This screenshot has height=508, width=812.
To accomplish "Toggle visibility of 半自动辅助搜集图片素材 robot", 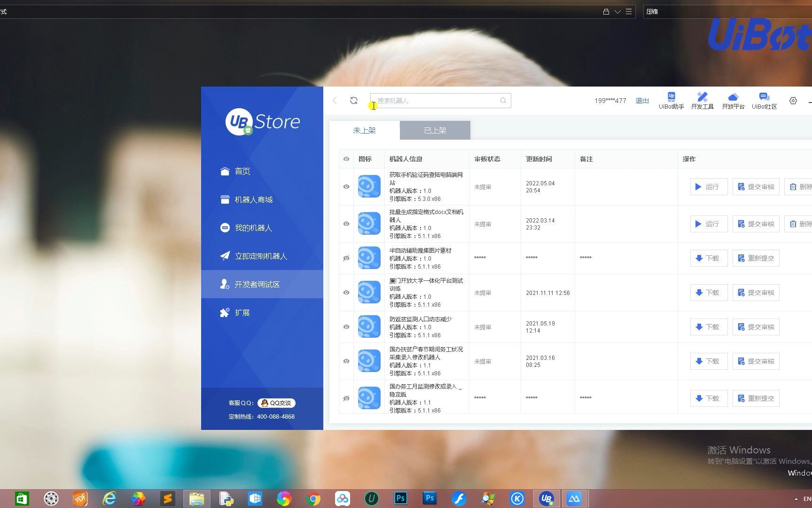I will pos(346,258).
